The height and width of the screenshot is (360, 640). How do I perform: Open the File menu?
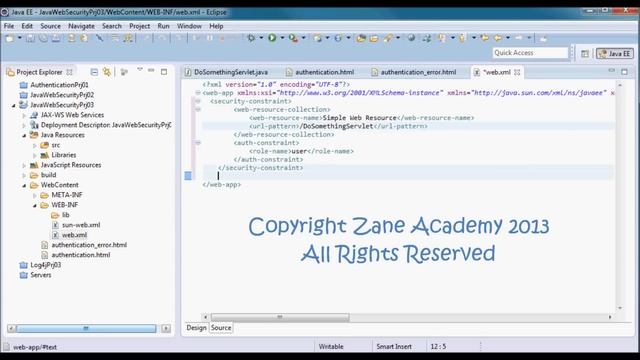9,26
